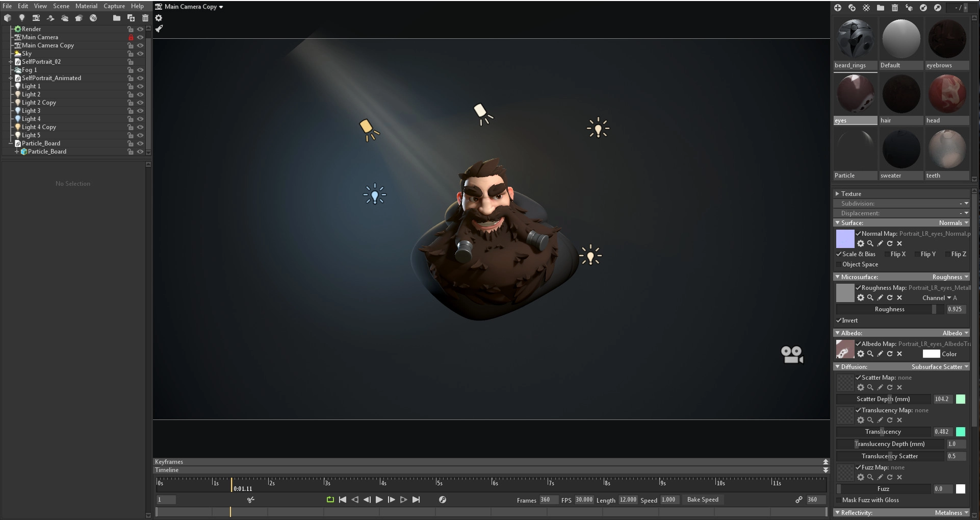Toggle the green loop playback icon

(x=330, y=500)
